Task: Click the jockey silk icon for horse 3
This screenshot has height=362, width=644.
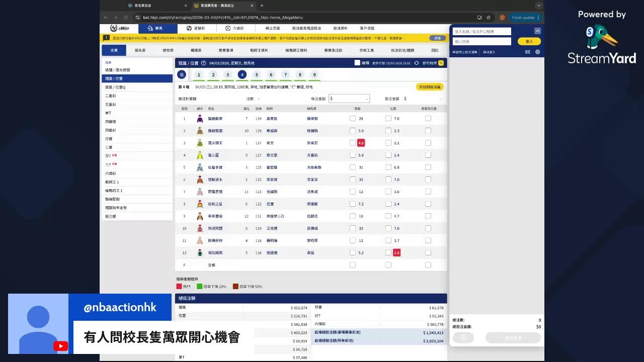Action: (200, 143)
